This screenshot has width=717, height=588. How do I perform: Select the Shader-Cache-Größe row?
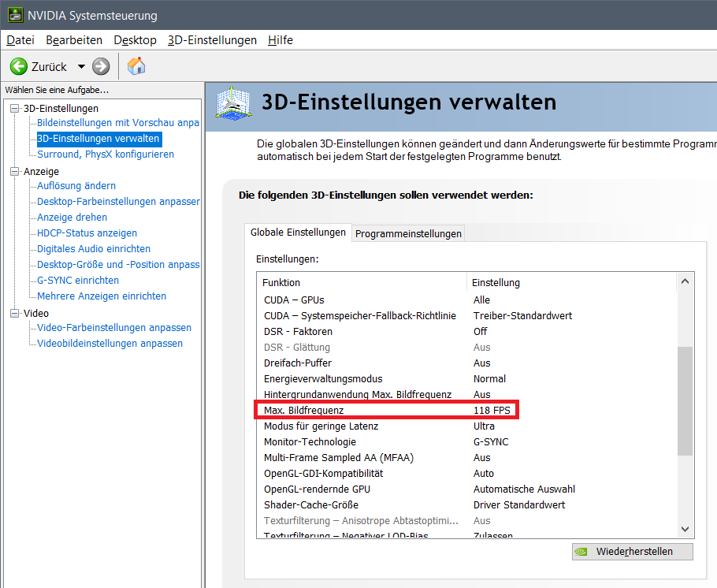(x=466, y=505)
